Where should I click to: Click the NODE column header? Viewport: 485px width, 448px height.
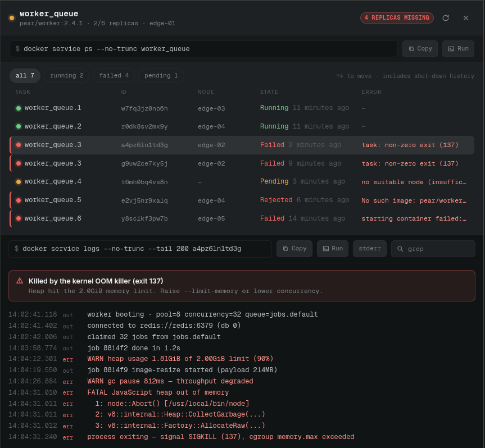pos(205,92)
